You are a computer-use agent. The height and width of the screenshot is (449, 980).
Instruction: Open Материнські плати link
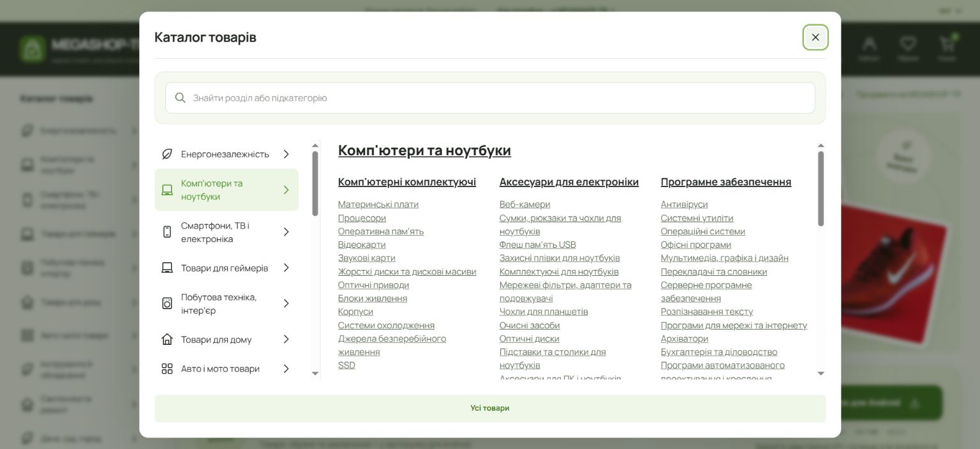click(378, 204)
